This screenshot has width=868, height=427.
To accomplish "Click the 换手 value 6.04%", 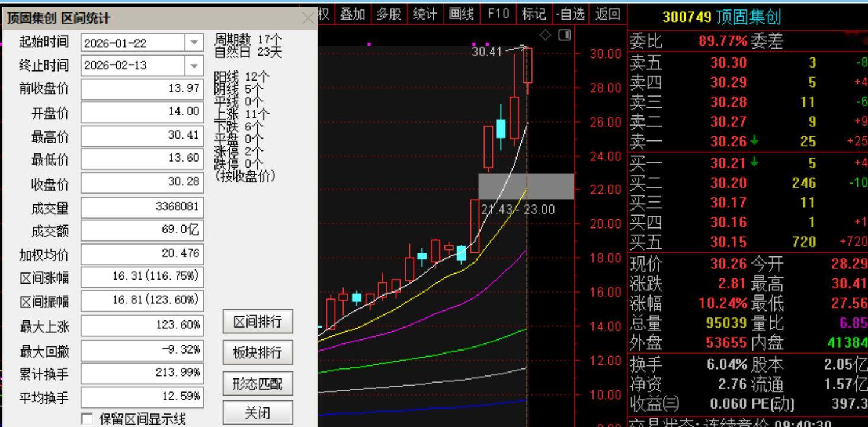I will [728, 365].
